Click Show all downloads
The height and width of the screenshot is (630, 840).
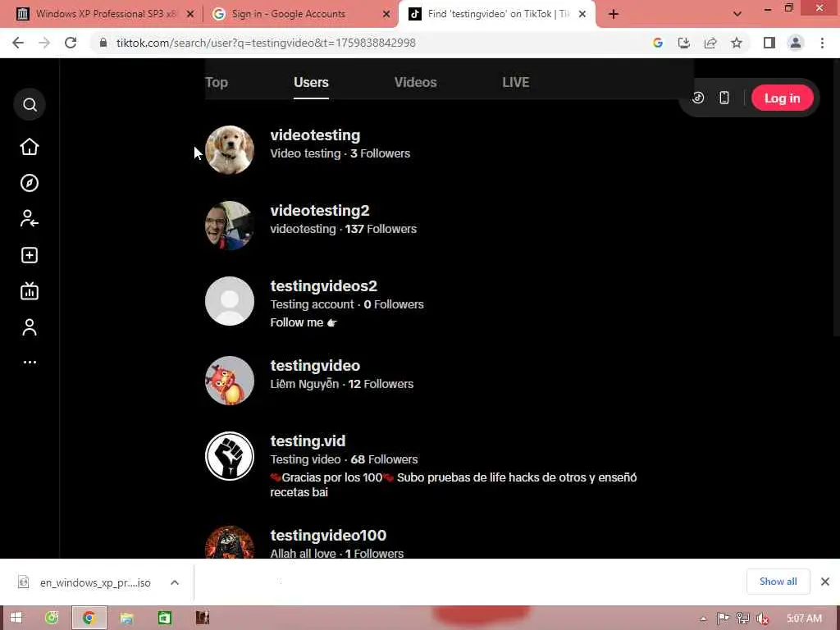point(778,582)
